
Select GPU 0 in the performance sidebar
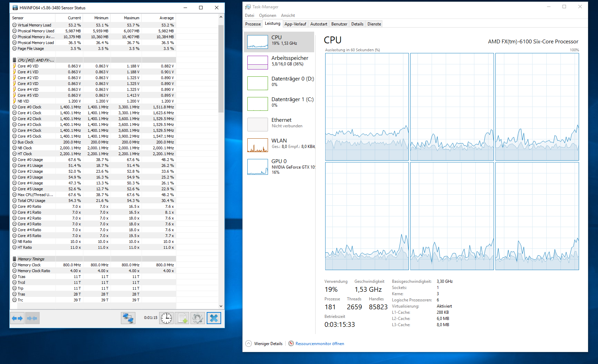[x=279, y=167]
